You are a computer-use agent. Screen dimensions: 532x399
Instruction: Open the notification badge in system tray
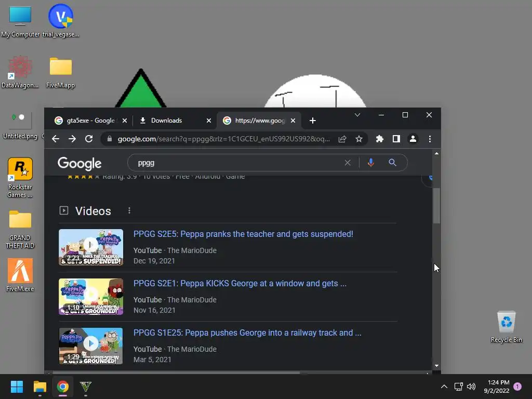click(x=518, y=387)
